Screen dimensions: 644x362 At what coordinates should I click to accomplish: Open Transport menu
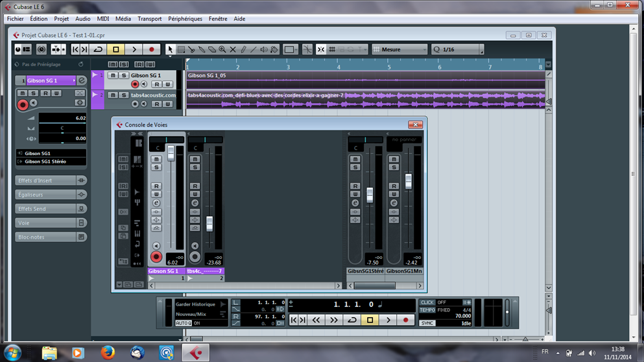tap(150, 19)
